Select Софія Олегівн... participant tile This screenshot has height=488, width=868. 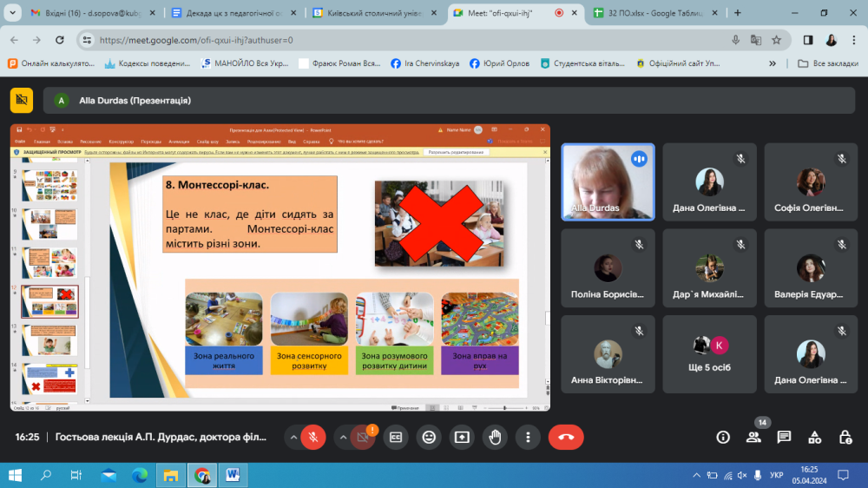point(811,182)
